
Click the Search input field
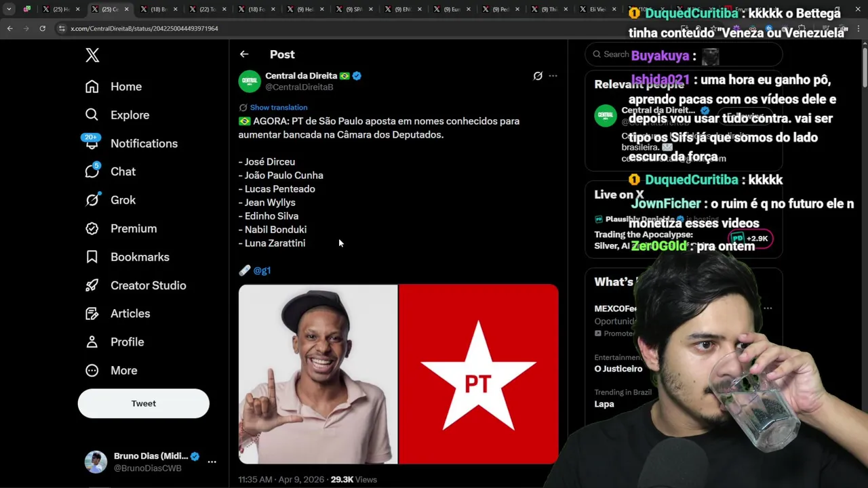(x=684, y=54)
